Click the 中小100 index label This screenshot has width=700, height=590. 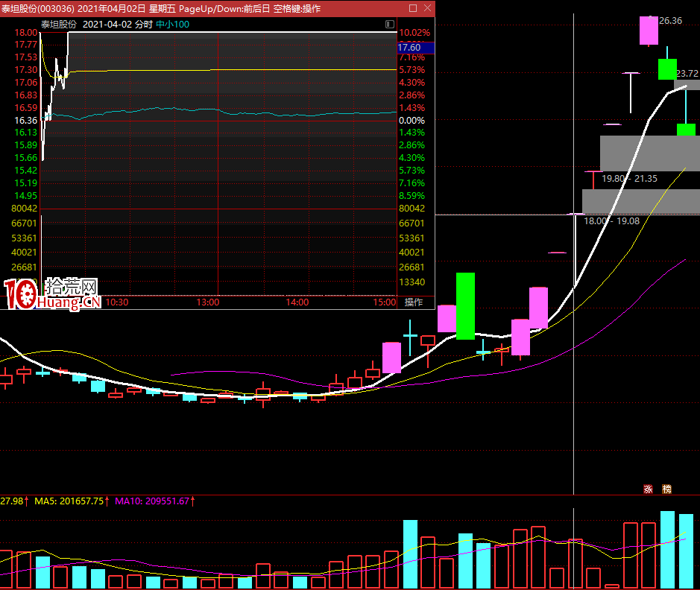pyautogui.click(x=172, y=25)
